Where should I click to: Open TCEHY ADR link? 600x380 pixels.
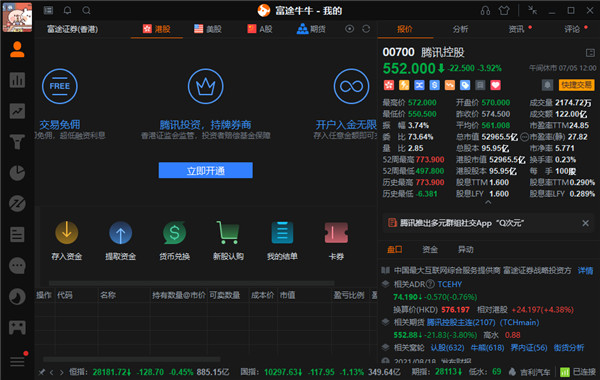pos(450,284)
